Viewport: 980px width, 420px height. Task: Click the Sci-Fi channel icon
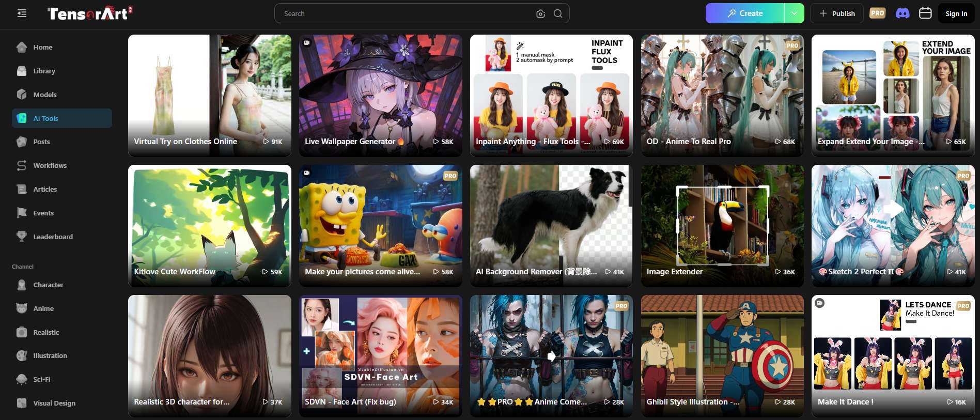coord(22,379)
